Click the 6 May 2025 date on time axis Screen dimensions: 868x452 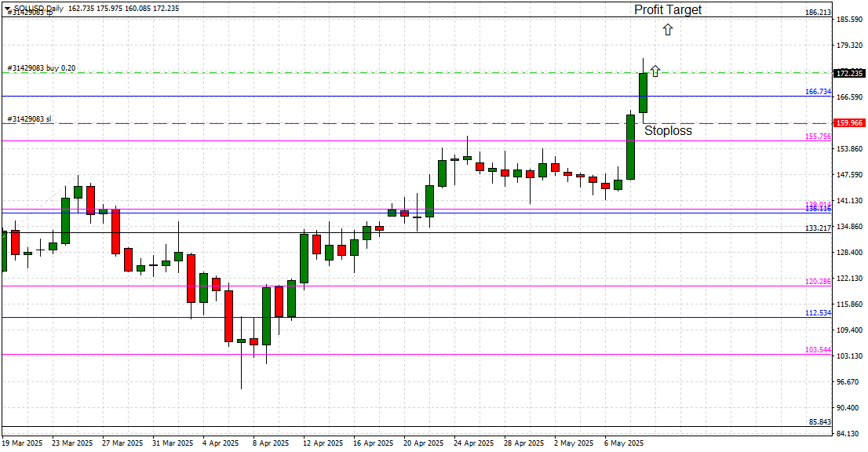pyautogui.click(x=623, y=443)
